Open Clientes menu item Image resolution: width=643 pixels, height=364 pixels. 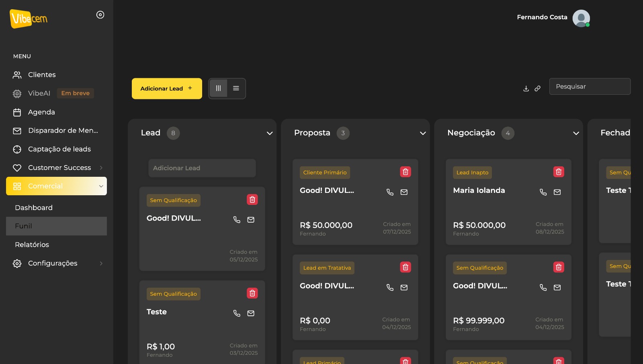56,75
